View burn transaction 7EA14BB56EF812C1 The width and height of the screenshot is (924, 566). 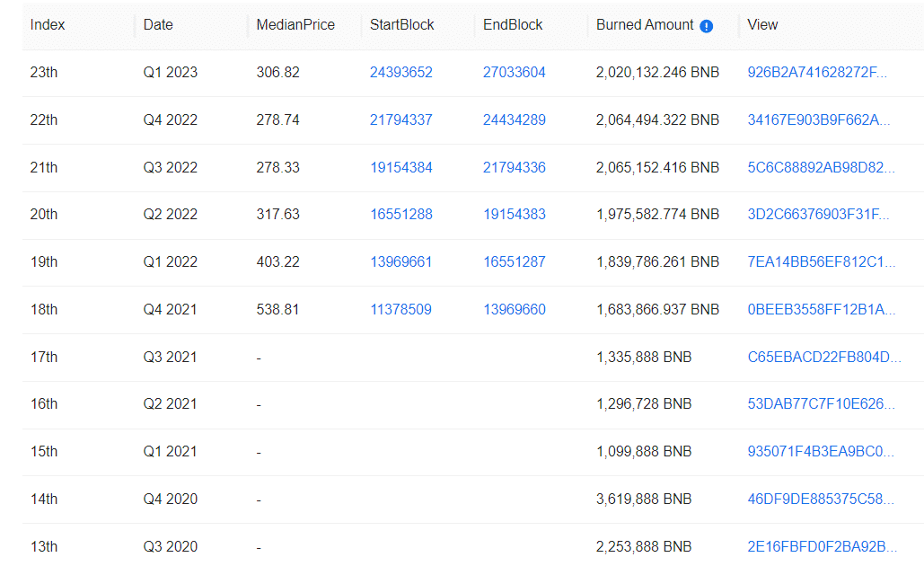click(x=821, y=261)
